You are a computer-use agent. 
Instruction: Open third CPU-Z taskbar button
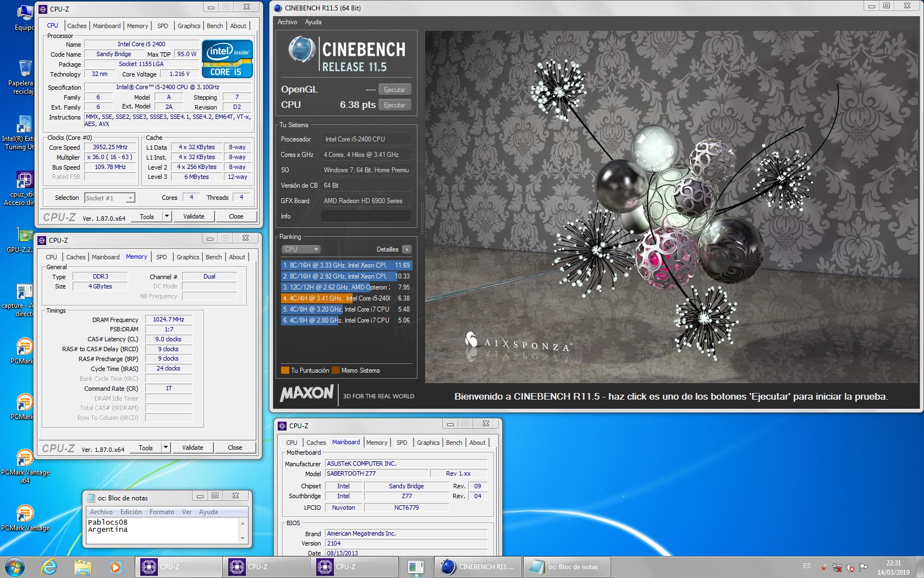355,566
